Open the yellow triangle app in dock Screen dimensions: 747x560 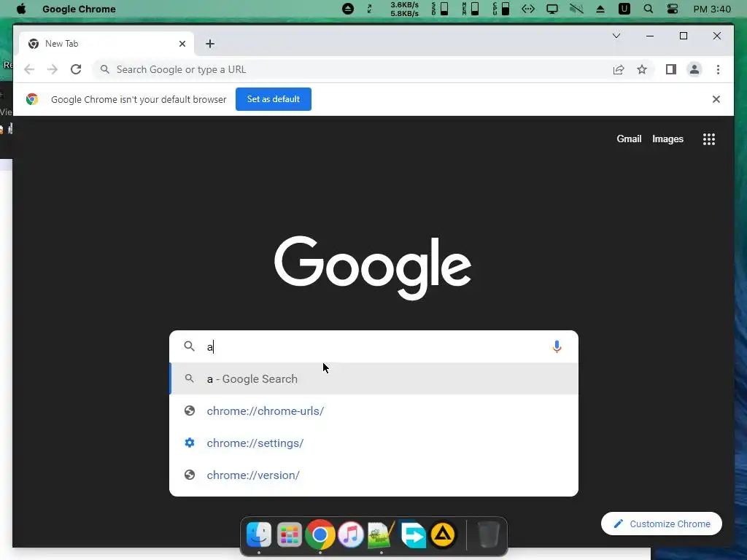pos(443,534)
